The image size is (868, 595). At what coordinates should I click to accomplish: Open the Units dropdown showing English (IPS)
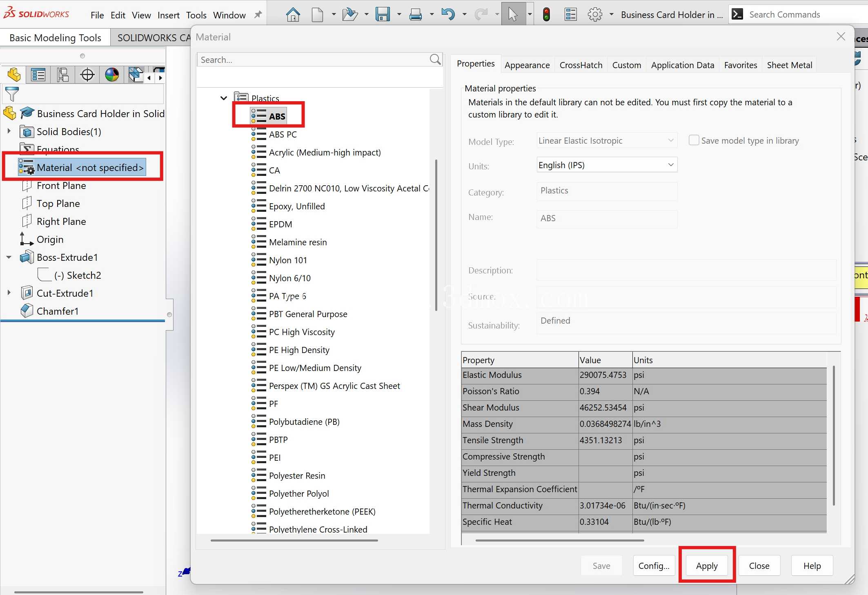click(607, 165)
